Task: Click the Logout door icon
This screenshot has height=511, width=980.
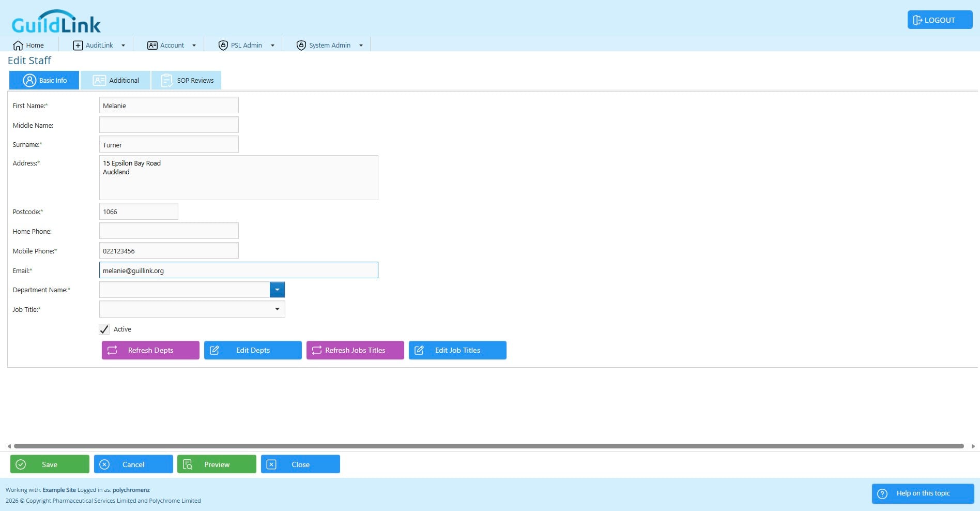Action: coord(917,20)
